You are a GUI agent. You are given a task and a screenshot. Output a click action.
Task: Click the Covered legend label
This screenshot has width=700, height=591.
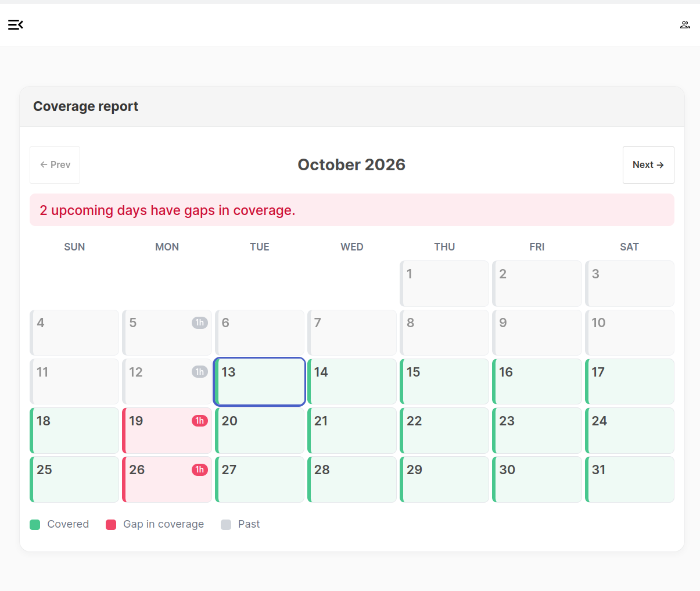coord(68,524)
